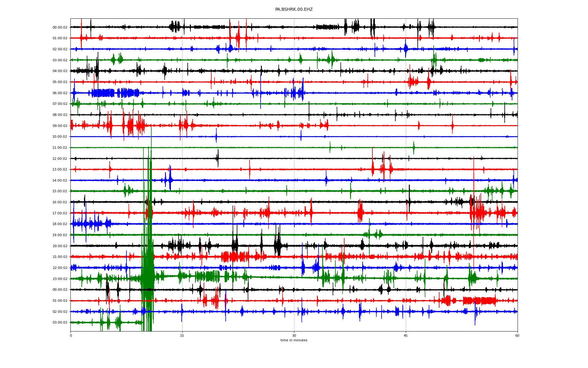Select the 09:00:02 row time label
The image size is (588, 368).
coord(60,126)
